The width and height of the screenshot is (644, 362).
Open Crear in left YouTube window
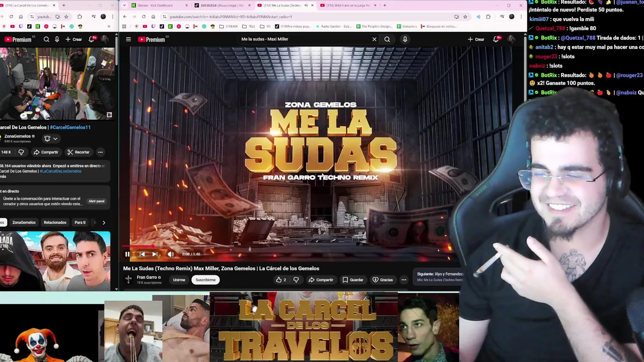pos(73,39)
